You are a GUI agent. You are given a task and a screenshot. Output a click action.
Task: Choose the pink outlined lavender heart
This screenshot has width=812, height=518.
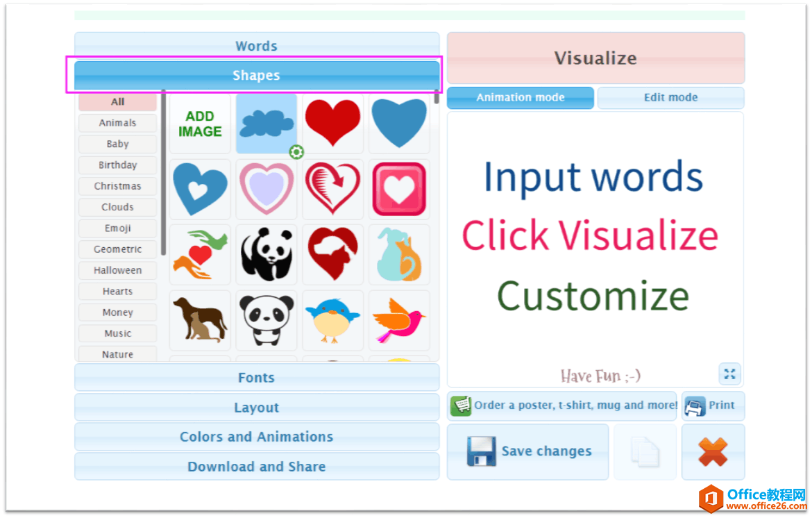click(267, 189)
